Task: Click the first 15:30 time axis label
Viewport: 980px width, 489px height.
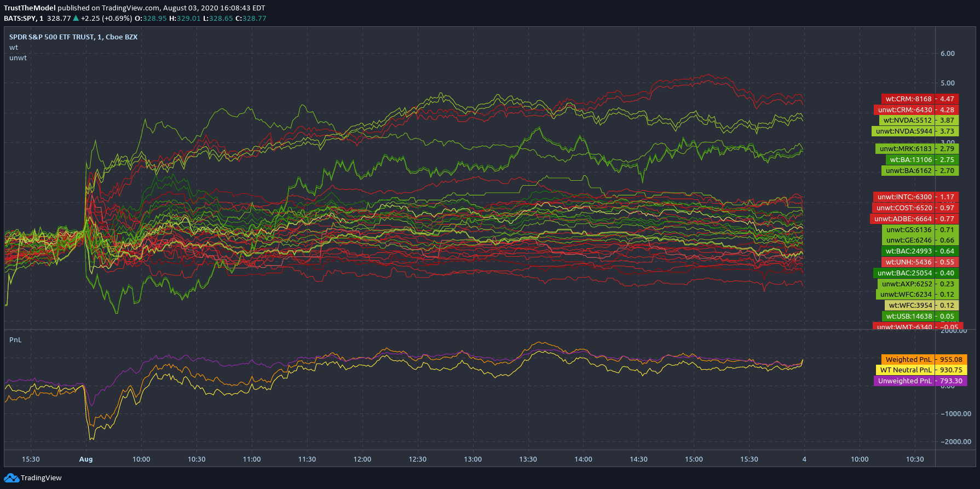Action: pos(31,459)
